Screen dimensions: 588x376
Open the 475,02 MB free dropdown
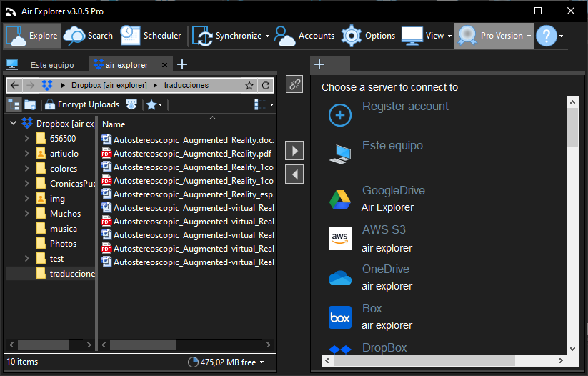(226, 362)
